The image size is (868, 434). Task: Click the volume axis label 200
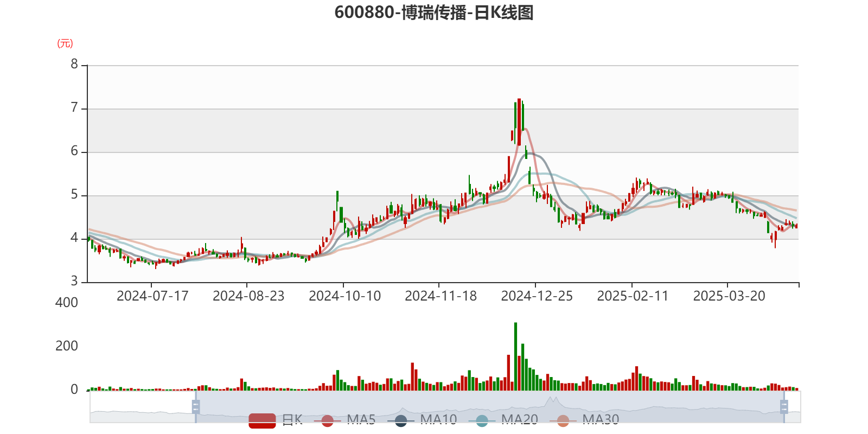tap(67, 346)
